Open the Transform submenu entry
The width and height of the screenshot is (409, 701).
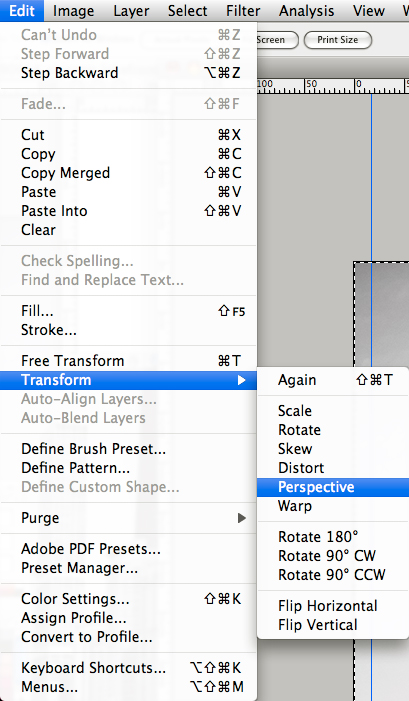coord(128,380)
